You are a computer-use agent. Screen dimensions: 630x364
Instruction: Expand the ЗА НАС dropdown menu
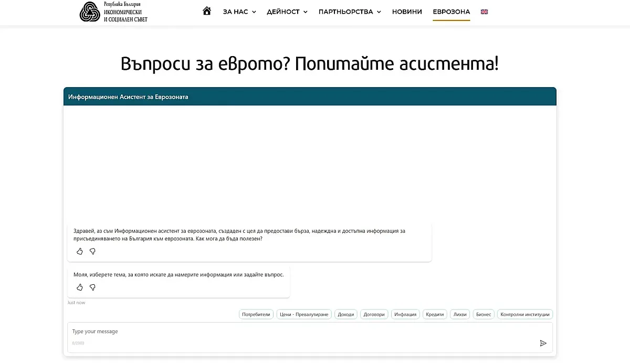click(x=239, y=12)
